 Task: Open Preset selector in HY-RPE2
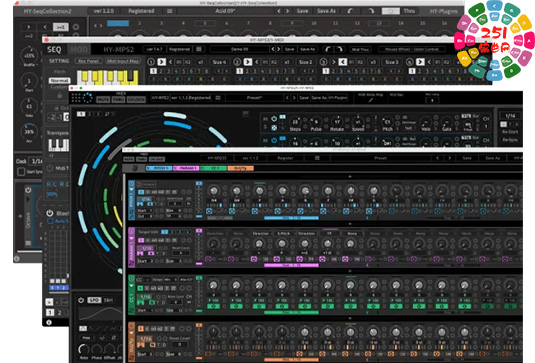coord(254,98)
